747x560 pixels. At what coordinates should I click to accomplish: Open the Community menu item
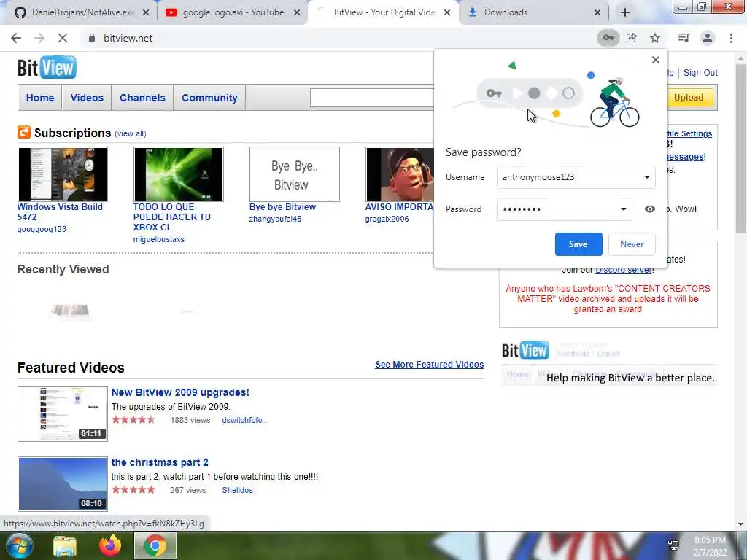[x=209, y=98]
